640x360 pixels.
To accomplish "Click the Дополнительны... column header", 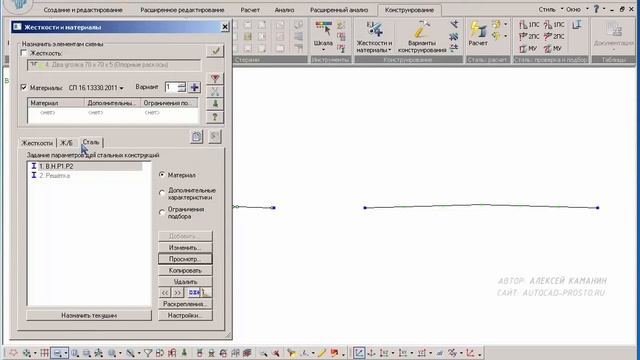I will [112, 103].
